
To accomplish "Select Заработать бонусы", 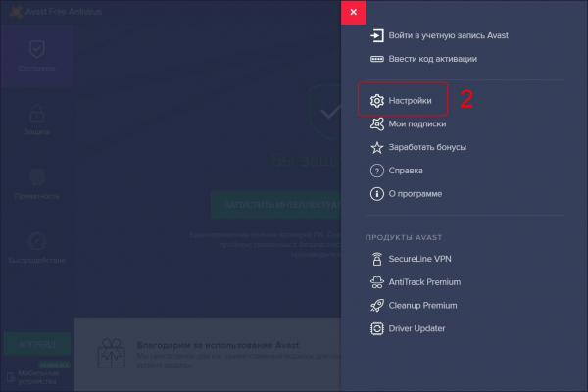I will tap(427, 147).
